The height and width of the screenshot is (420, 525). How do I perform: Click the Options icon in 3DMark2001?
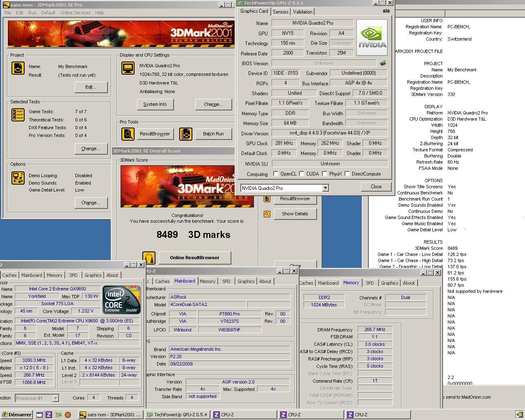[18, 178]
